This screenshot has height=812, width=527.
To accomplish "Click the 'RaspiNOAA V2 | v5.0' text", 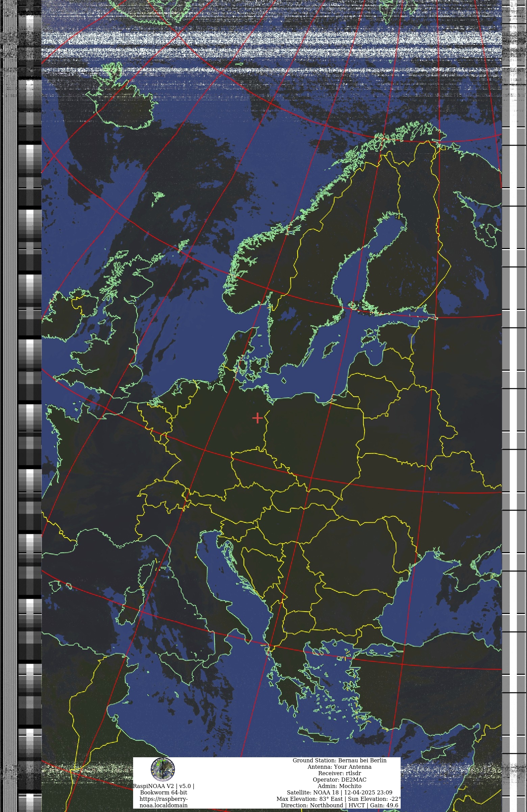I will (164, 786).
